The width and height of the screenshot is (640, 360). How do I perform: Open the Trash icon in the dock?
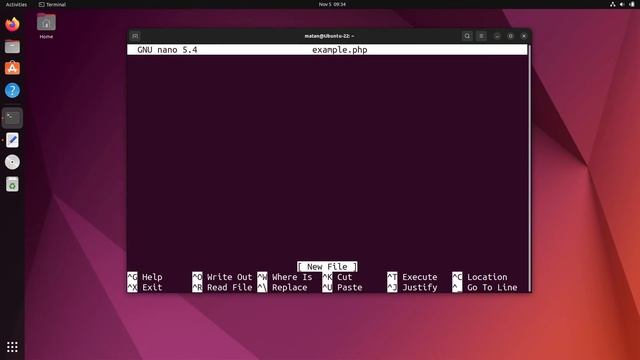pyautogui.click(x=12, y=184)
